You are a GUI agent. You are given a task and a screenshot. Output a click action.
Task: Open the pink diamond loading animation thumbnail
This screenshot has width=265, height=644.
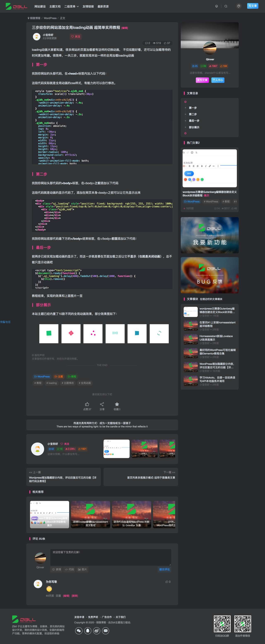pyautogui.click(x=71, y=334)
